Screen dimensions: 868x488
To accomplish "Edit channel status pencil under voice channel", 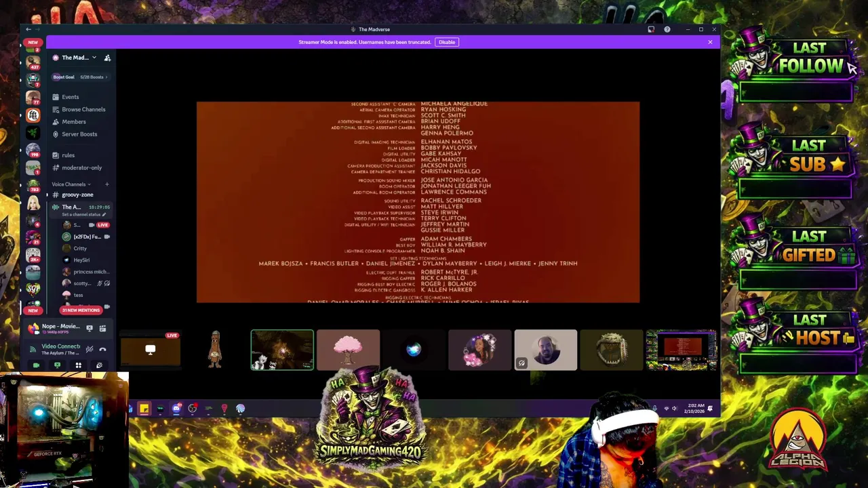I will tap(104, 215).
